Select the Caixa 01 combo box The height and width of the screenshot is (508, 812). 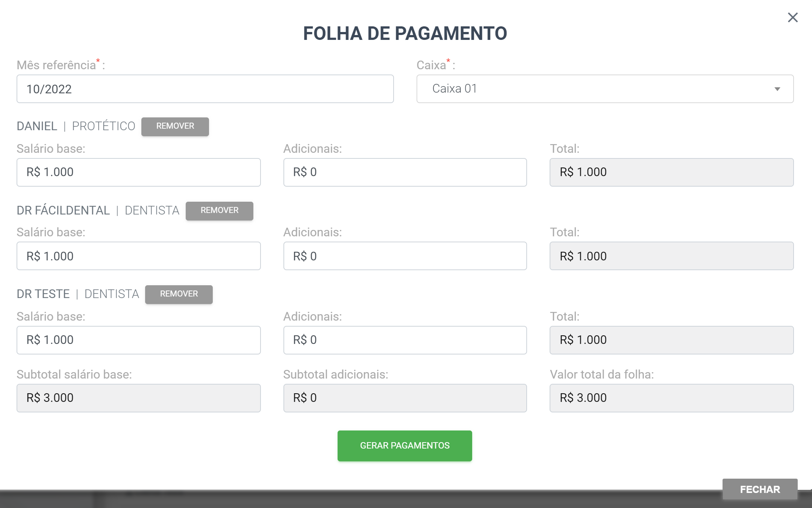pyautogui.click(x=605, y=89)
